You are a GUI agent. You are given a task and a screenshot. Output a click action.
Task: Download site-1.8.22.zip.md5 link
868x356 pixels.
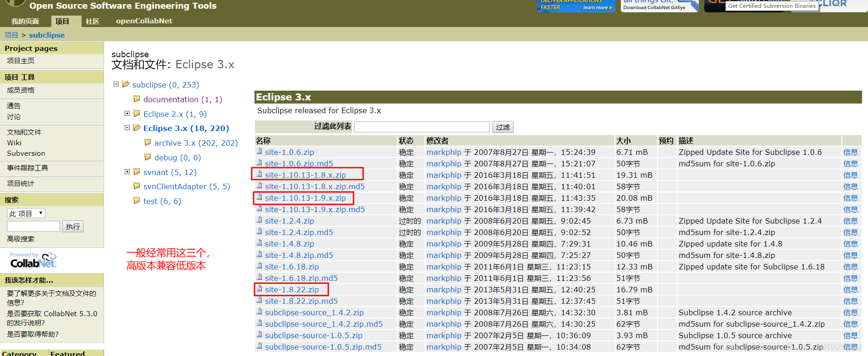point(301,301)
